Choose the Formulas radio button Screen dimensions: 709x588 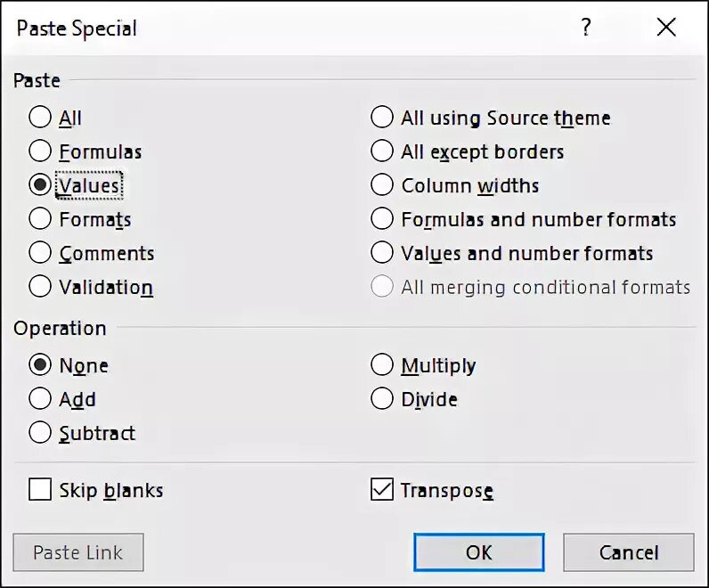40,151
